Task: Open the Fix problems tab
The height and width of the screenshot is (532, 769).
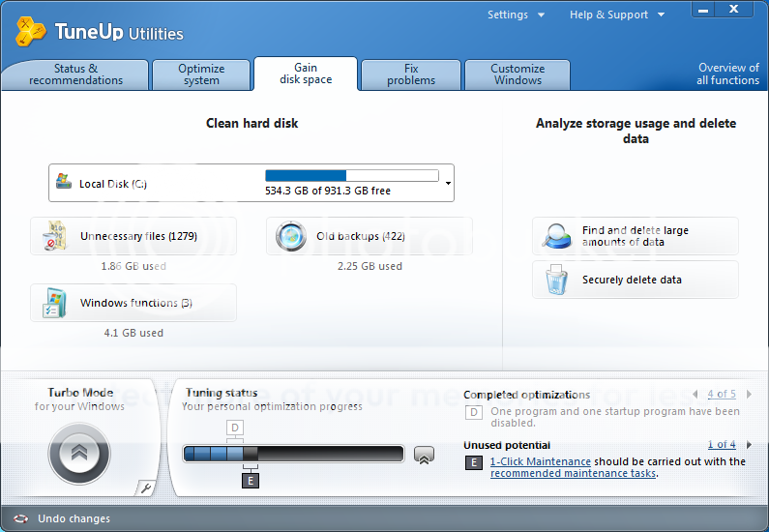Action: click(x=411, y=74)
